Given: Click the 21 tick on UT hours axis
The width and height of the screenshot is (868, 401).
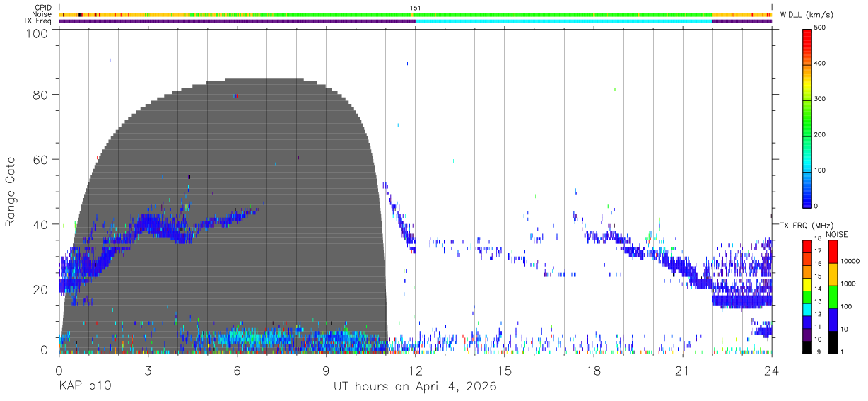Looking at the screenshot, I should (682, 371).
